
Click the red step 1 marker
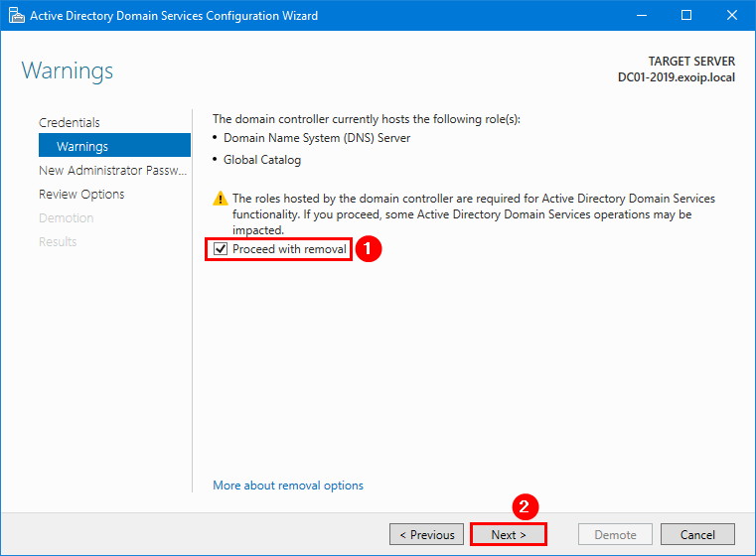tap(369, 249)
